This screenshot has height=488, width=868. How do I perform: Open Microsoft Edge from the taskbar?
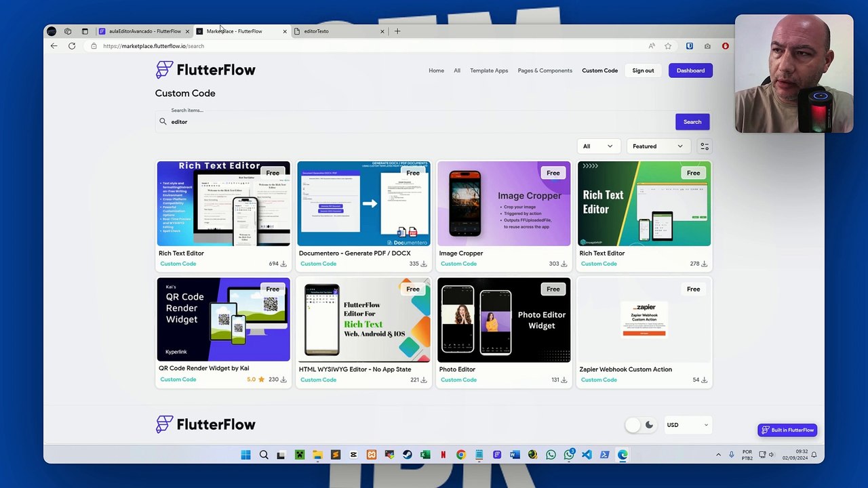click(x=623, y=455)
